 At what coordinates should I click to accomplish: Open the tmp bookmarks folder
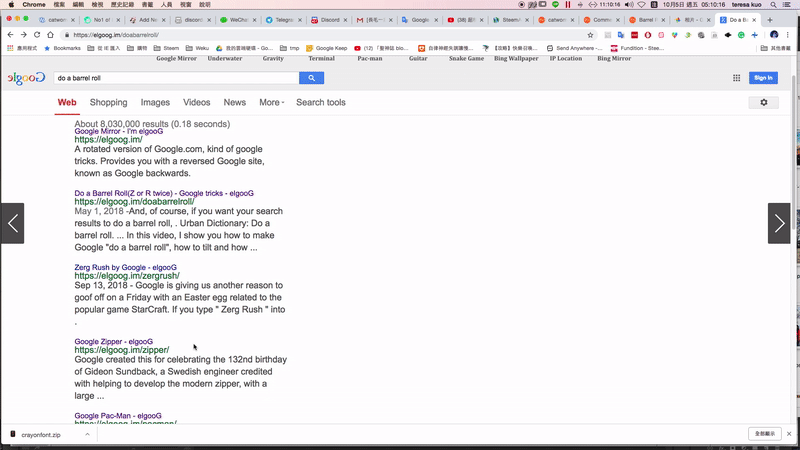(290, 48)
